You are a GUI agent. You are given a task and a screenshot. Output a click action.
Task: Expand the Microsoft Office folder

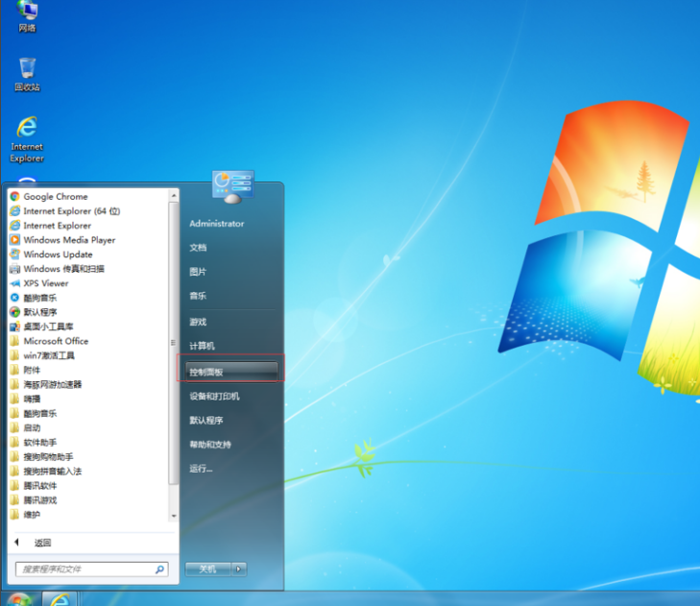(56, 341)
